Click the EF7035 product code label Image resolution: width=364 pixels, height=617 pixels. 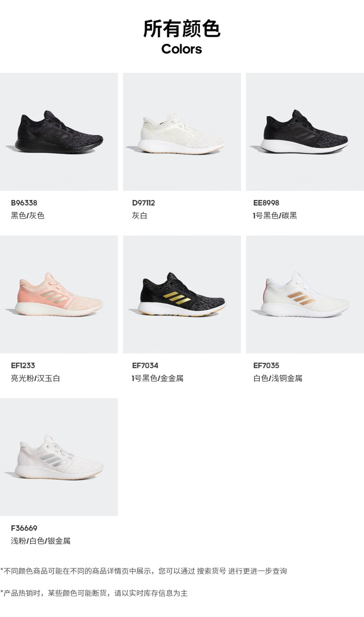coord(266,365)
